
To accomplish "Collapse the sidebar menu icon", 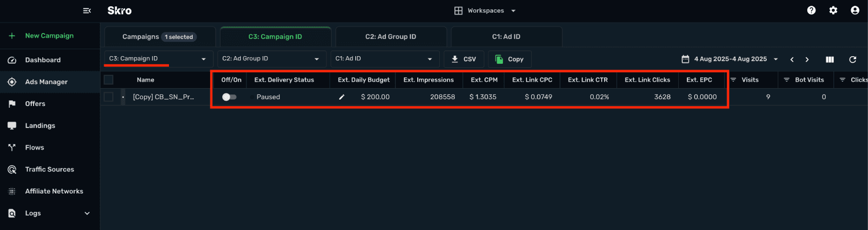I will tap(87, 10).
